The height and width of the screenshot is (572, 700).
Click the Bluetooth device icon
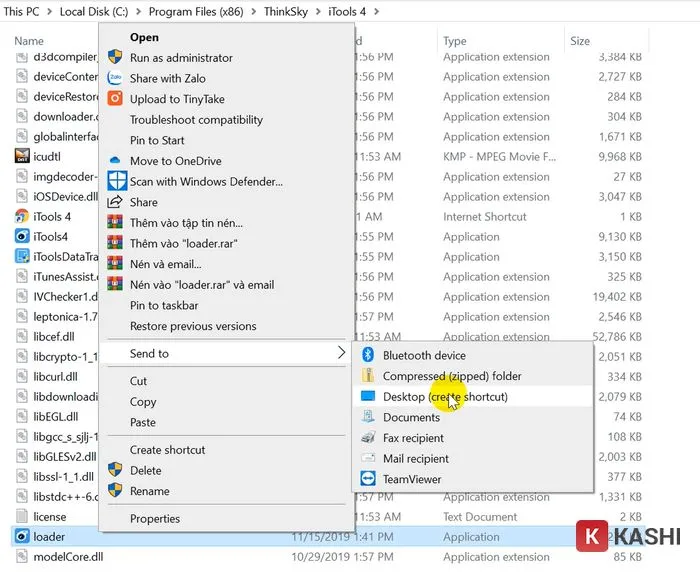367,355
